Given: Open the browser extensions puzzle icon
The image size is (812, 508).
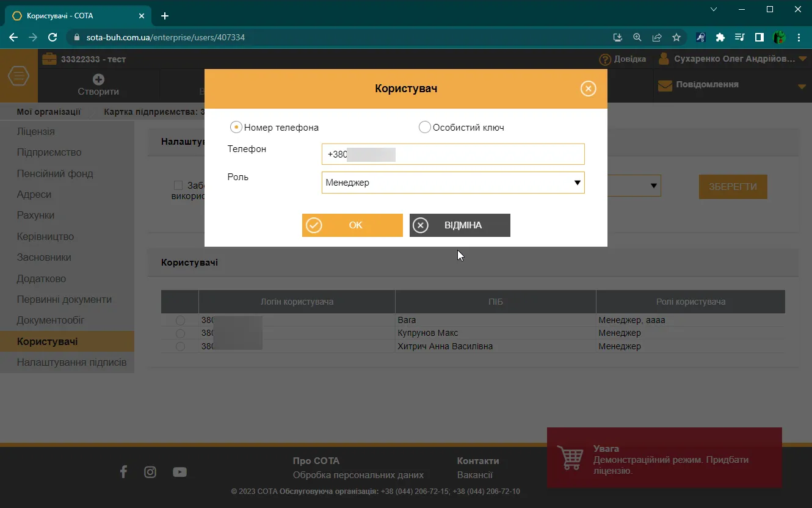Looking at the screenshot, I should tap(720, 37).
